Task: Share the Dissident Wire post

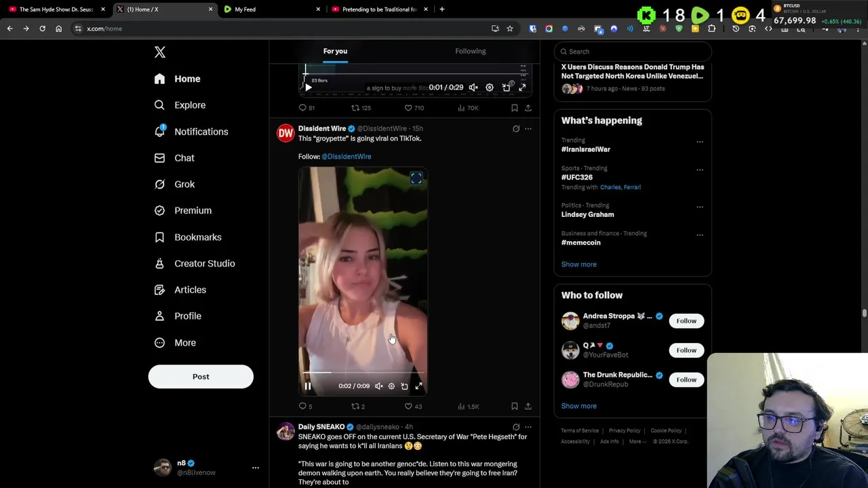Action: click(x=528, y=407)
